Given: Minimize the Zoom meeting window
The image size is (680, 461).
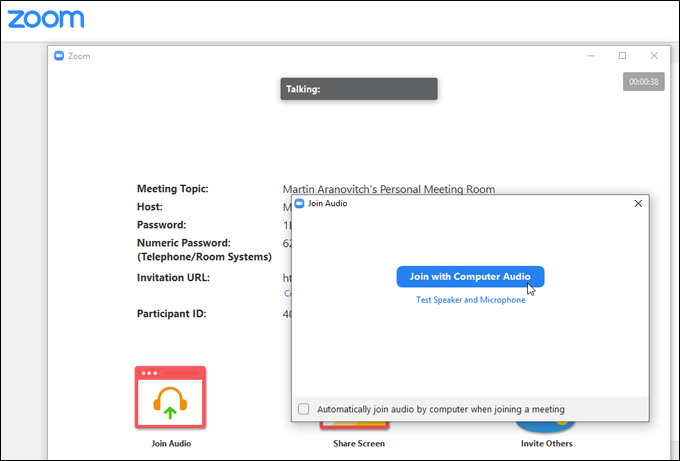Looking at the screenshot, I should click(591, 56).
